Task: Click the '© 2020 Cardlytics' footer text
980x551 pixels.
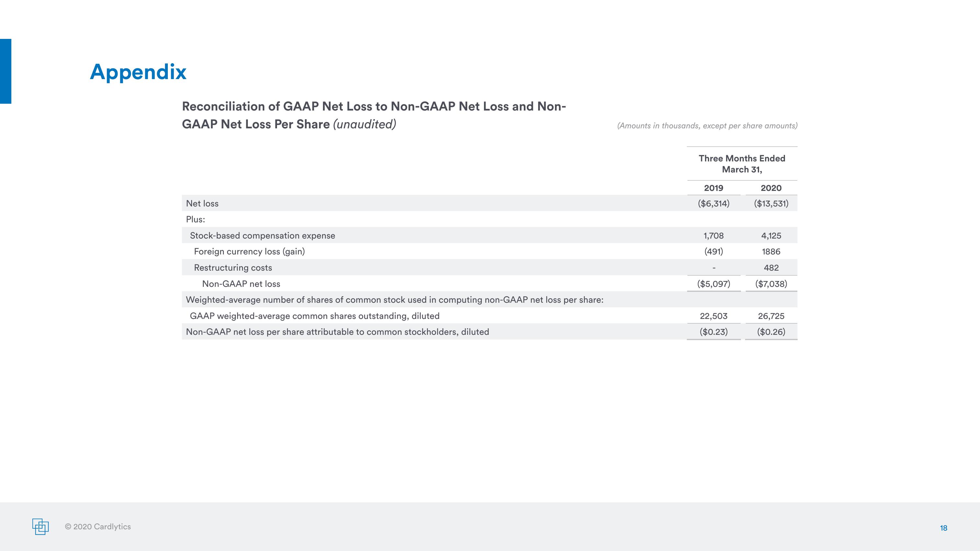Action: pos(98,527)
